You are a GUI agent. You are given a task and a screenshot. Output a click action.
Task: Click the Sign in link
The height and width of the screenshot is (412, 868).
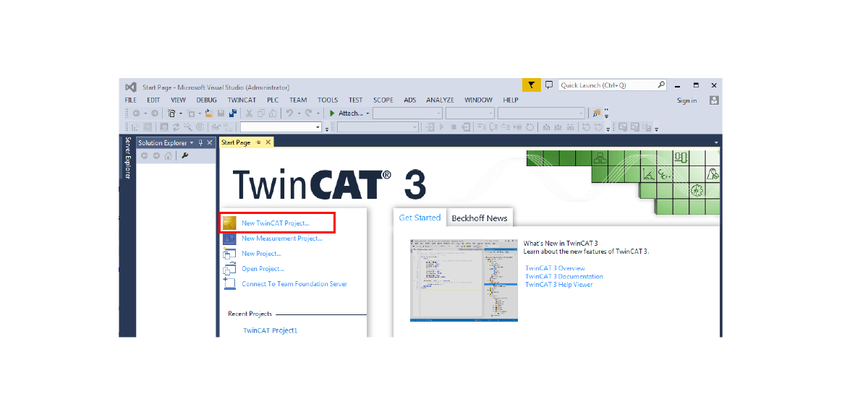687,100
